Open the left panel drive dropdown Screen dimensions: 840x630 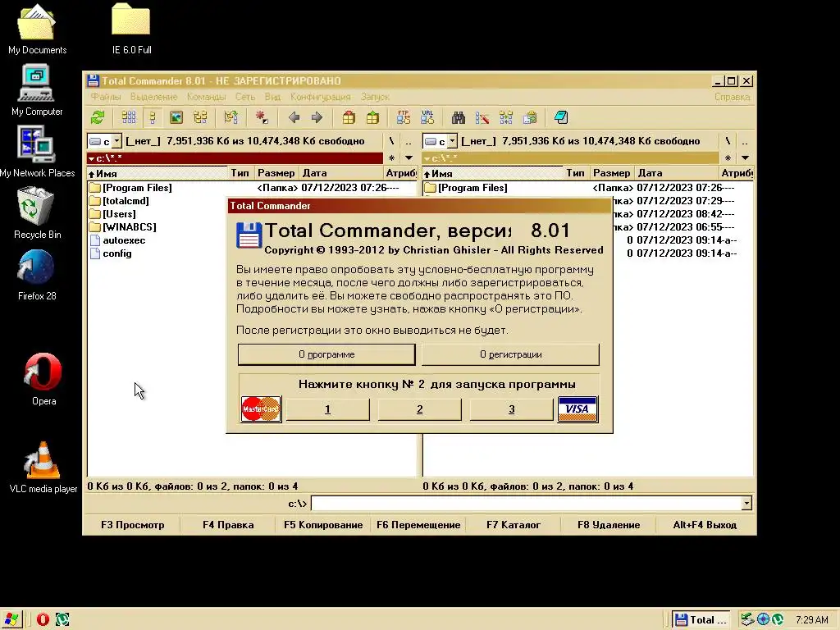(x=116, y=141)
